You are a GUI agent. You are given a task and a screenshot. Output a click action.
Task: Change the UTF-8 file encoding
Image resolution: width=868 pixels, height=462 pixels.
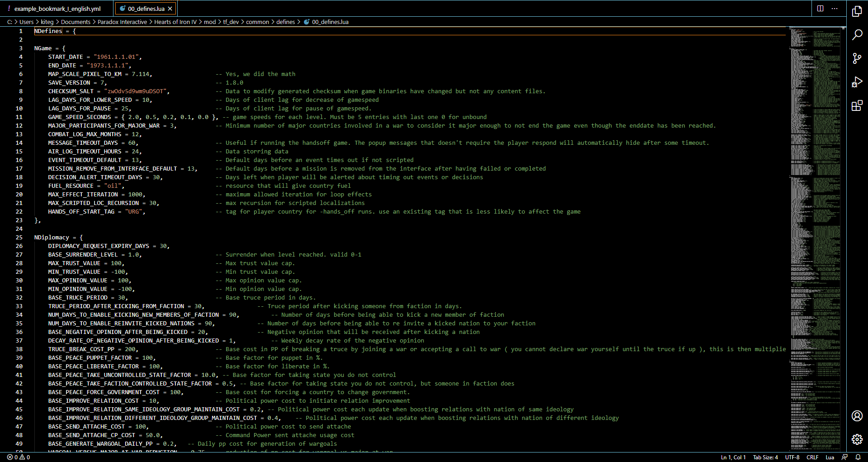792,457
